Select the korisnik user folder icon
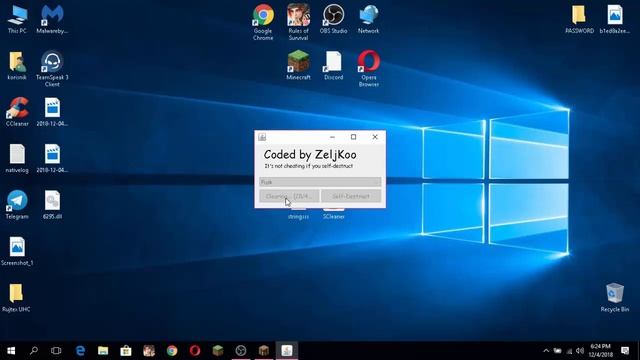 (x=17, y=65)
